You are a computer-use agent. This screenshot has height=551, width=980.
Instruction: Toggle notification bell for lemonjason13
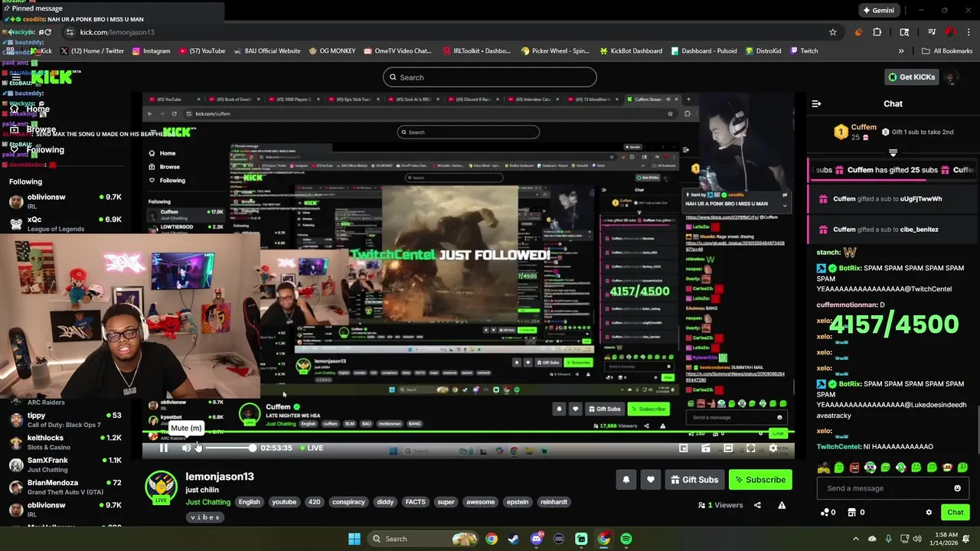626,480
